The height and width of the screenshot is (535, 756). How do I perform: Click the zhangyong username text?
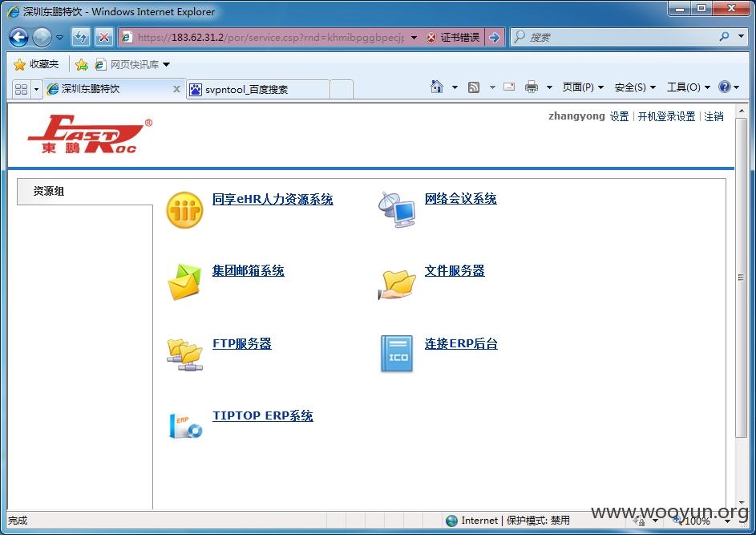pos(576,116)
